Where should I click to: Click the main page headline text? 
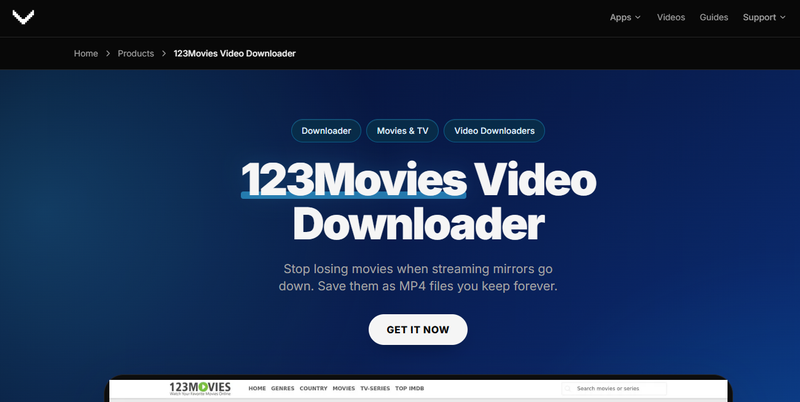(x=418, y=202)
